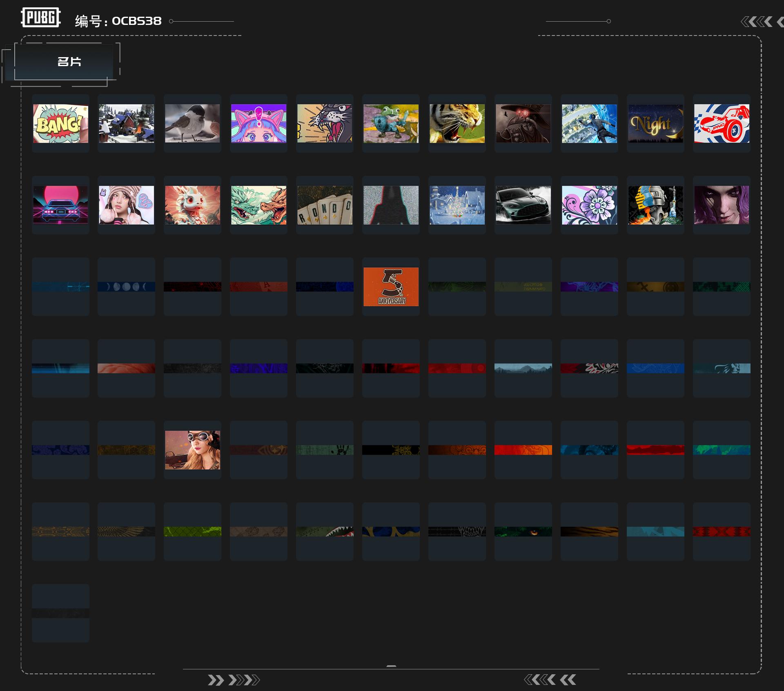Choose the green sports car nameplate
This screenshot has height=691, width=784.
[x=523, y=205]
